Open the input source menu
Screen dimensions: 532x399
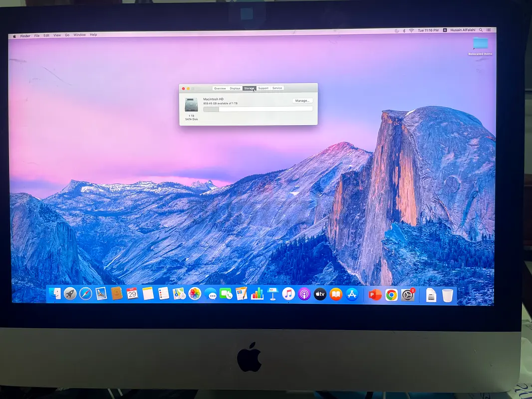point(445,30)
